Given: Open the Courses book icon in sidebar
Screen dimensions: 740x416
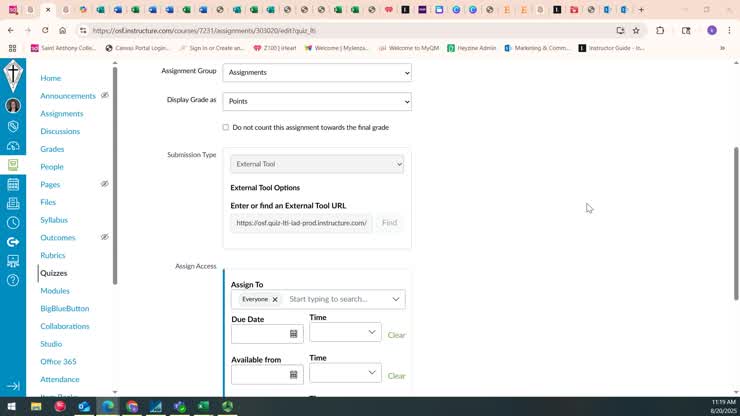Looking at the screenshot, I should pos(13,165).
